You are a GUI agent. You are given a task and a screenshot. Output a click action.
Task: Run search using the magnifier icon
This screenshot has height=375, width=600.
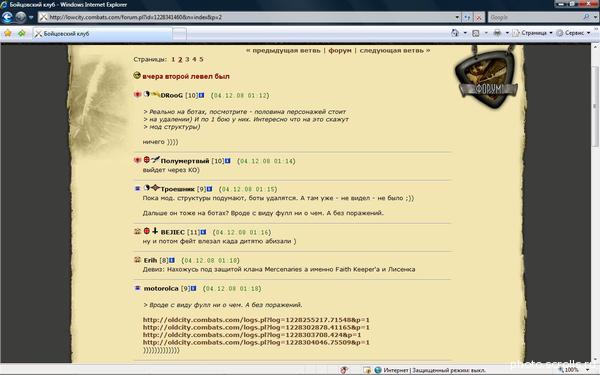point(586,17)
